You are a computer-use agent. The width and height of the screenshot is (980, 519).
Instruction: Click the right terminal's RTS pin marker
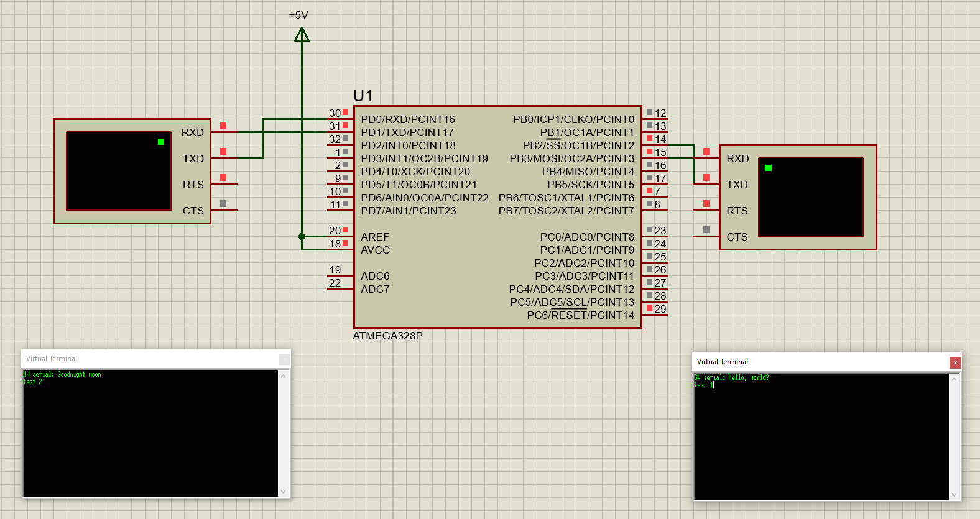706,203
